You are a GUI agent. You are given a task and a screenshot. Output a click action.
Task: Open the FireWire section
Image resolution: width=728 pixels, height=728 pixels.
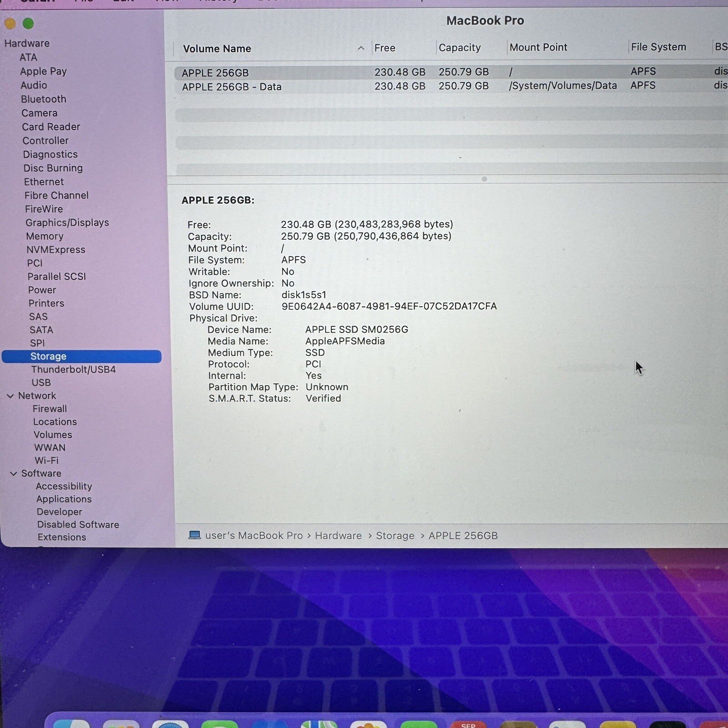(x=44, y=209)
